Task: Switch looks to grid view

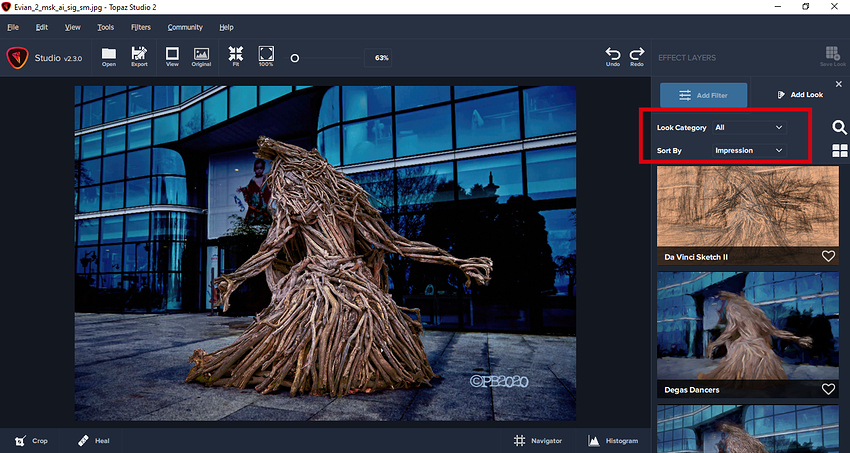Action: [x=838, y=151]
